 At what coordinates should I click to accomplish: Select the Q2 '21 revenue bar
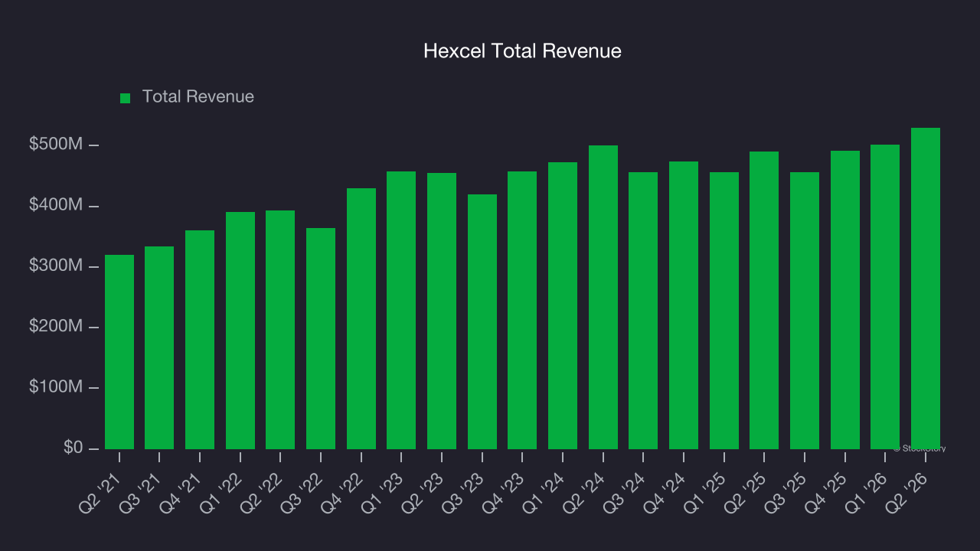click(x=119, y=352)
